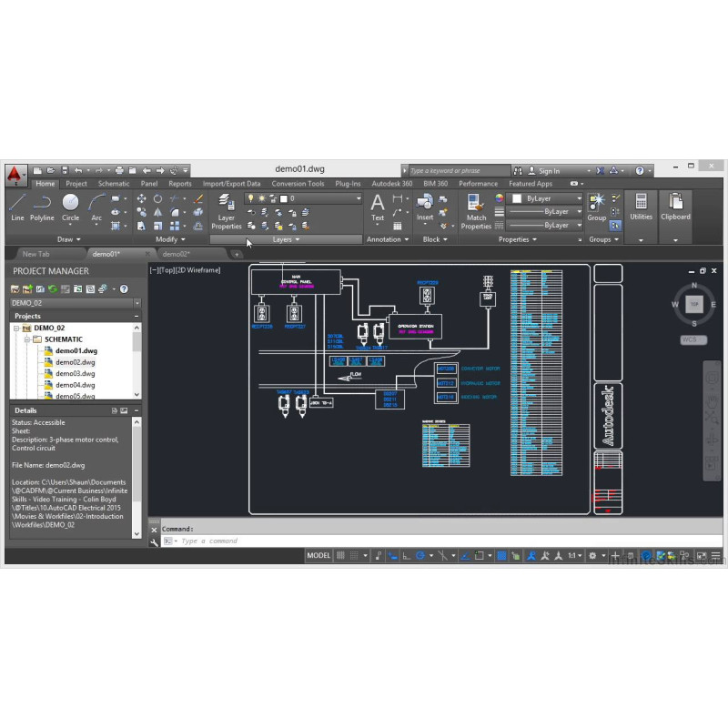Switch to the demo02 drawing tab
This screenshot has width=728, height=728.
click(176, 254)
